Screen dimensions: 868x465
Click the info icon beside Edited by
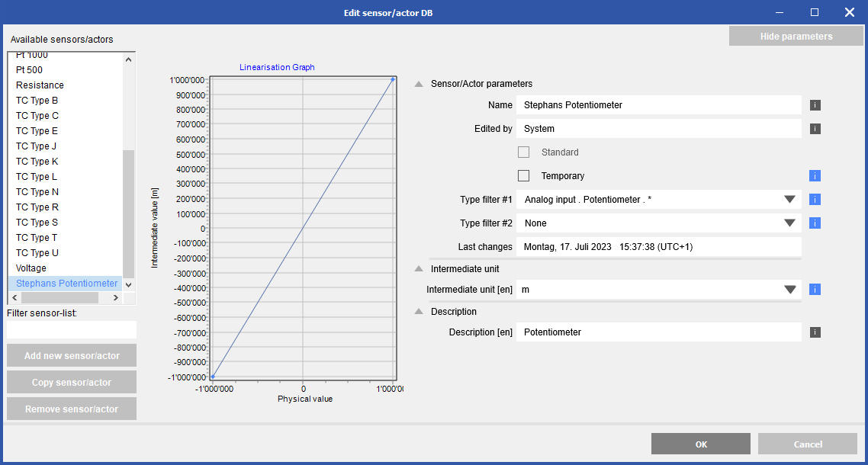point(815,128)
